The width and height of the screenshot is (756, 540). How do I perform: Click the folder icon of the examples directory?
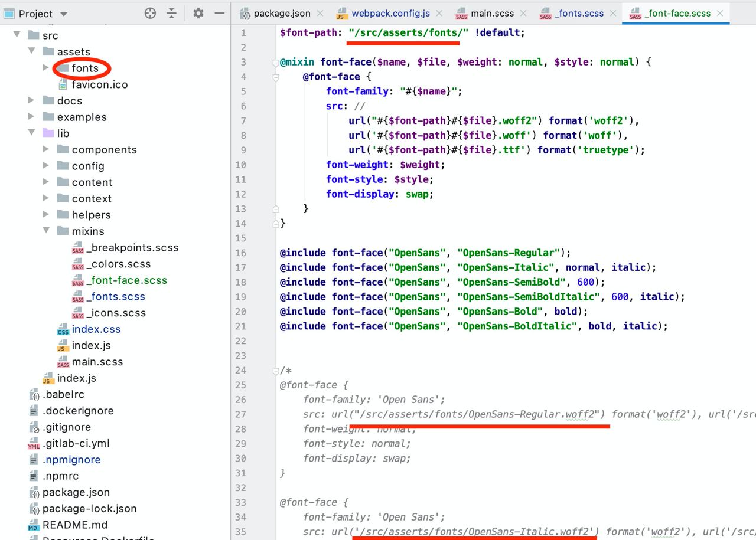click(48, 117)
